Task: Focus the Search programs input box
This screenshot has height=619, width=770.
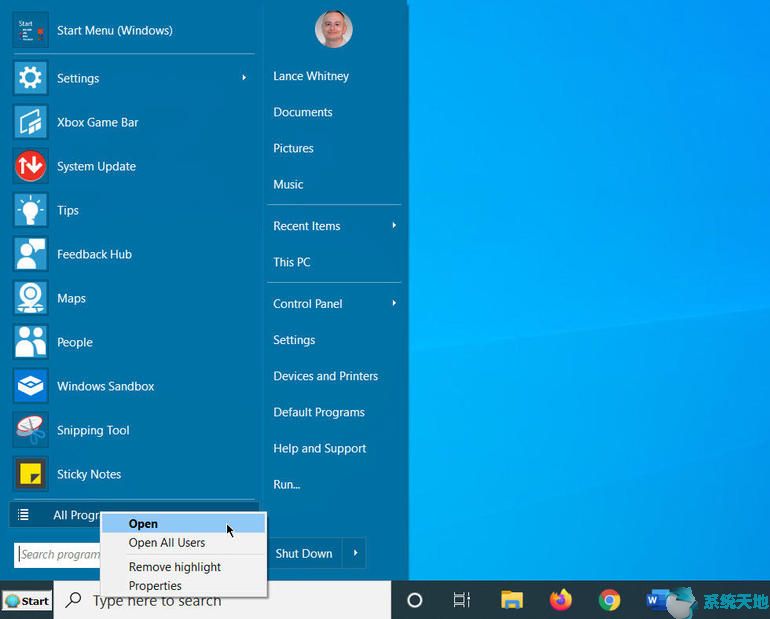Action: coord(57,555)
